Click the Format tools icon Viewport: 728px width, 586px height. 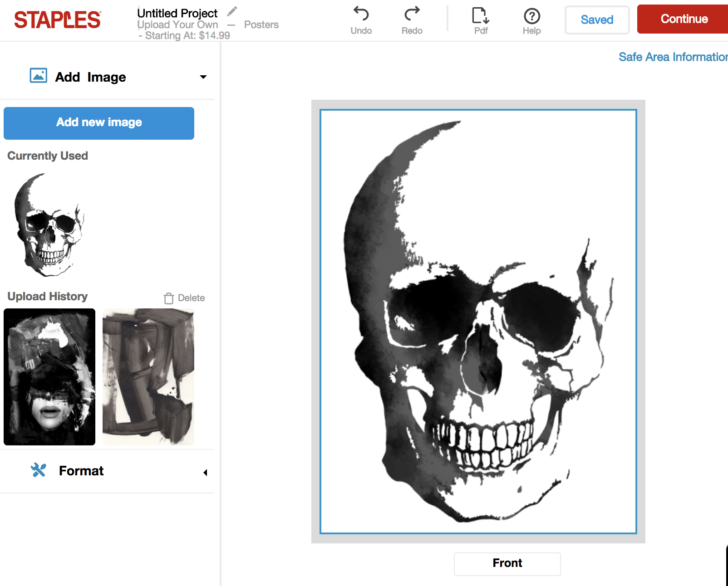(39, 470)
